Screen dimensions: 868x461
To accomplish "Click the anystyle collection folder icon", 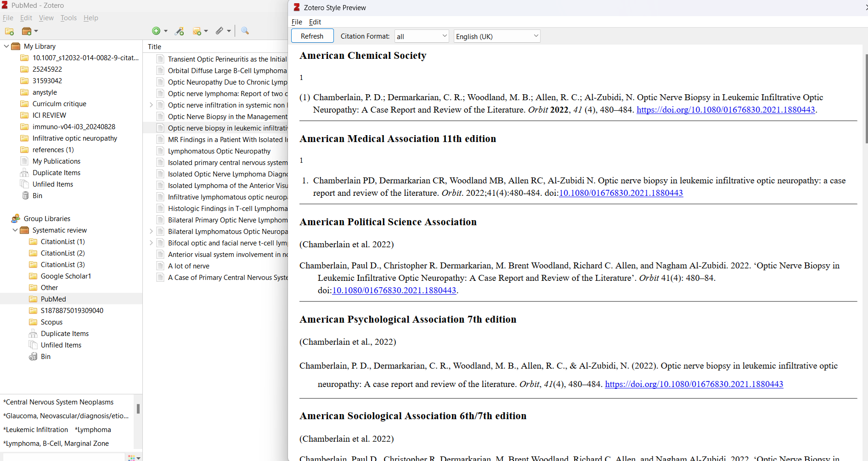I will [24, 92].
